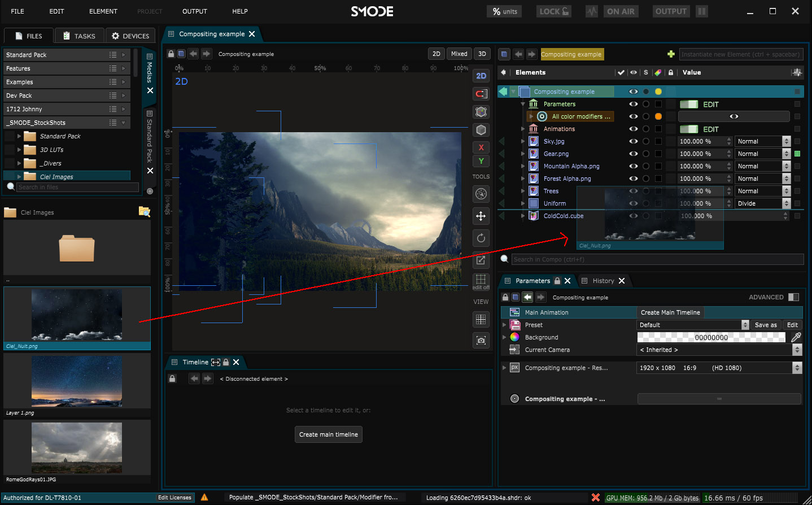
Task: Click the scale tool icon below rotate
Action: [x=481, y=260]
